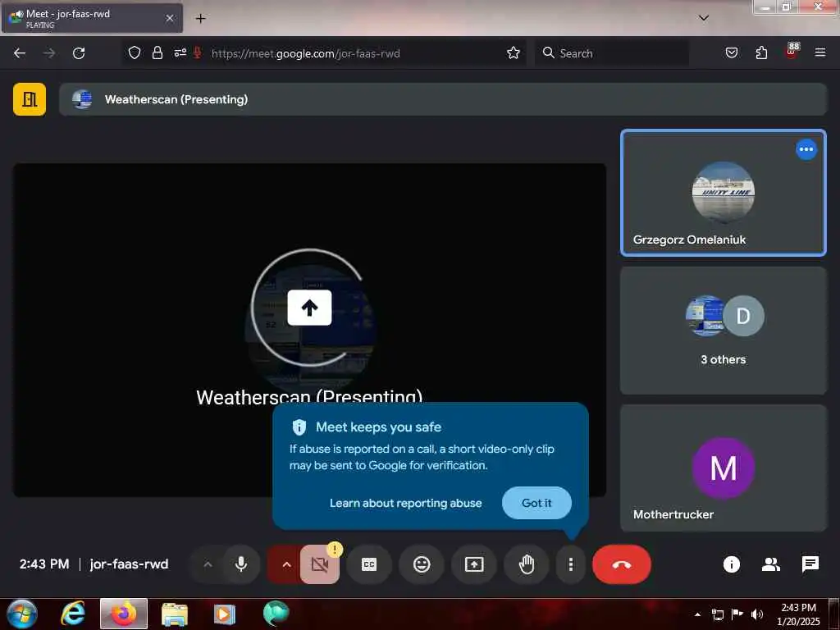
Task: Select the Grzegorz Omelaniuk participant tile
Action: click(724, 192)
